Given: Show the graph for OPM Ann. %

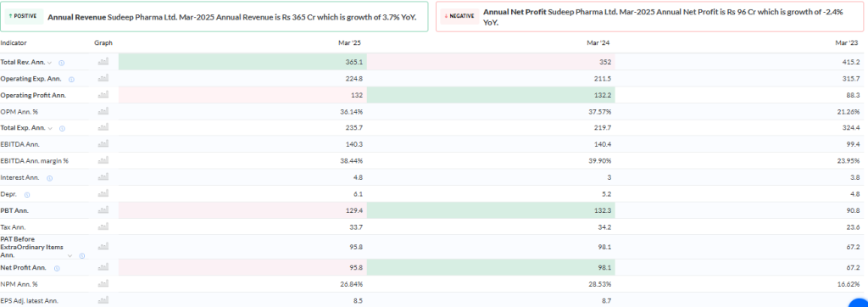Looking at the screenshot, I should tap(103, 111).
